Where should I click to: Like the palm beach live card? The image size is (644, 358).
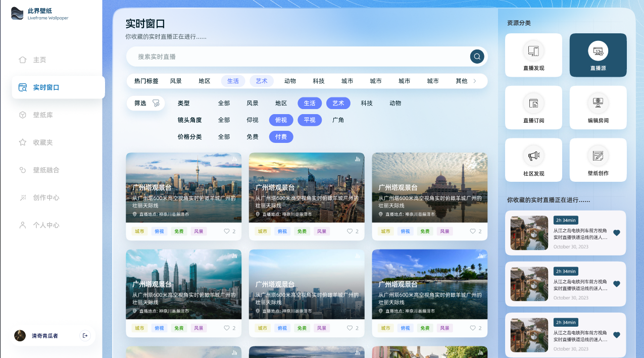(473, 328)
